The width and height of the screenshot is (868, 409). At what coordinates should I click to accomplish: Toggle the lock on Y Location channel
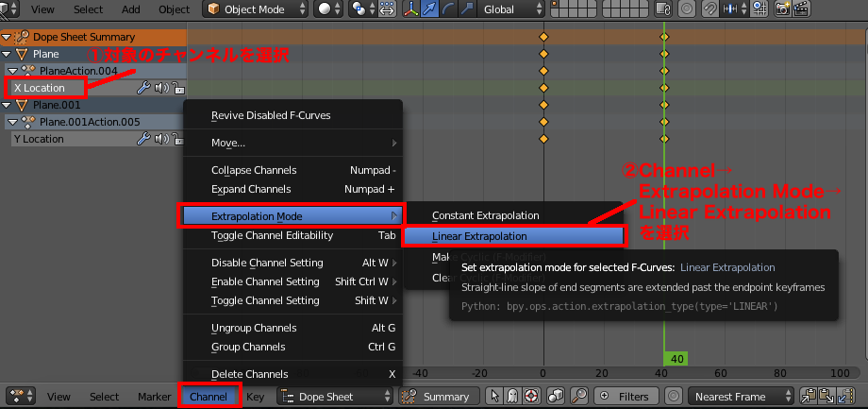pyautogui.click(x=177, y=139)
